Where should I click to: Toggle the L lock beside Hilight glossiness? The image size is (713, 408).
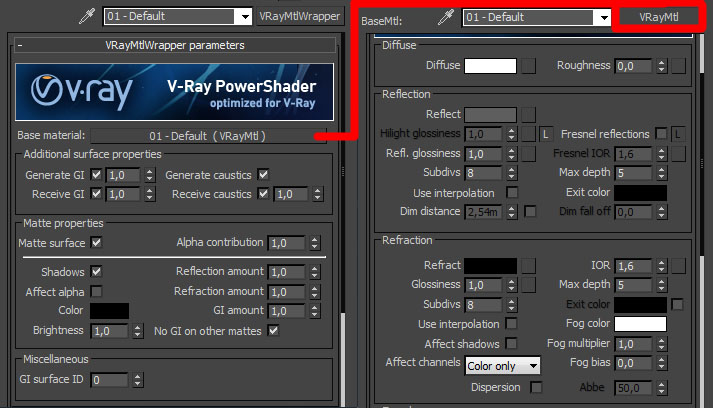546,134
